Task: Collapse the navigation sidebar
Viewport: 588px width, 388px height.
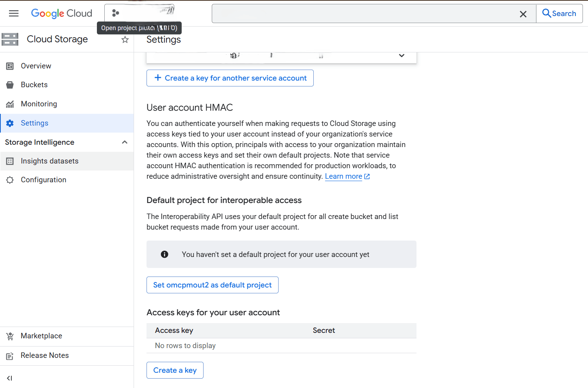Action: (9, 378)
